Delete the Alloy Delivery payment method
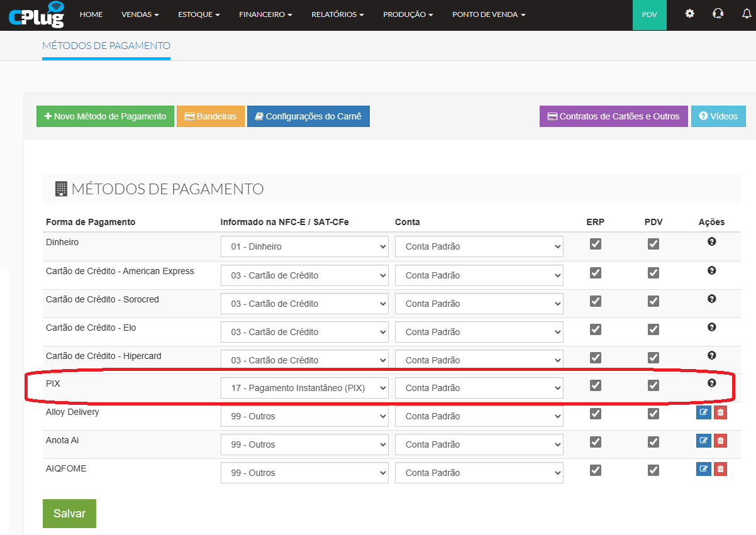 [721, 412]
